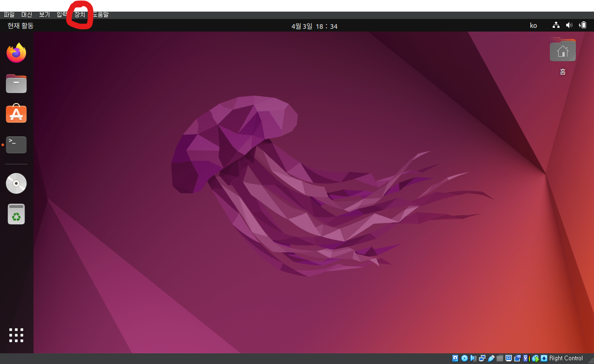Open Ubuntu Software from the dock
Image resolution: width=594 pixels, height=364 pixels.
coord(16,114)
